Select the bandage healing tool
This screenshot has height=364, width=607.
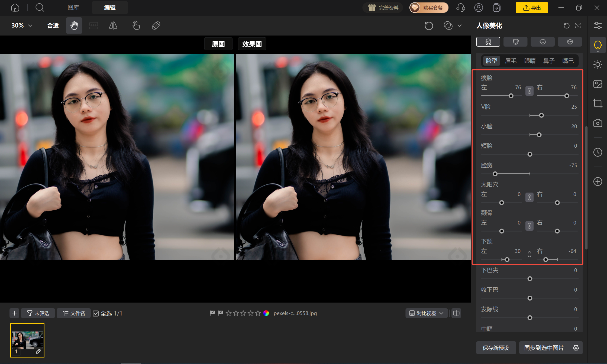coord(156,26)
